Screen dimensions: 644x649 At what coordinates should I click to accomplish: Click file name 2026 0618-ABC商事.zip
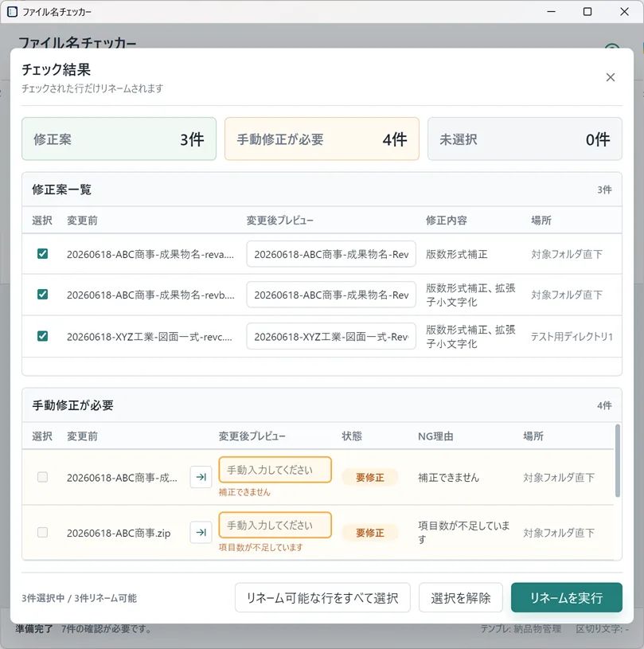click(x=119, y=533)
